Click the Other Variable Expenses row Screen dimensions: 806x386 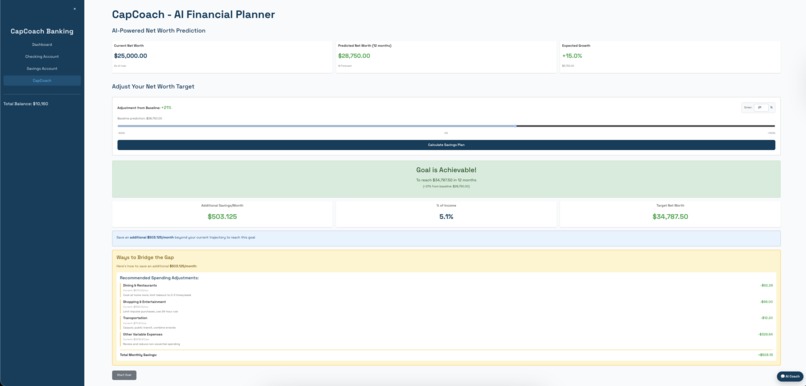tap(446, 339)
